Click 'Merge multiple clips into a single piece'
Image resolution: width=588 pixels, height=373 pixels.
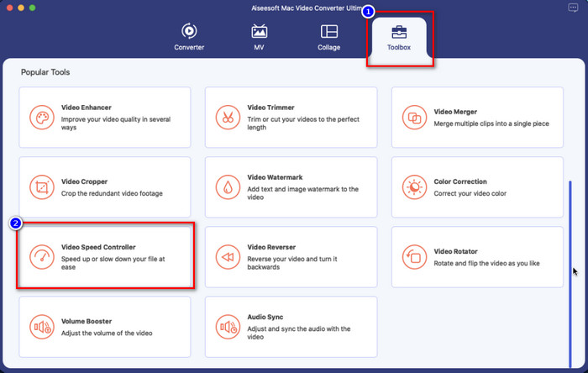point(491,123)
